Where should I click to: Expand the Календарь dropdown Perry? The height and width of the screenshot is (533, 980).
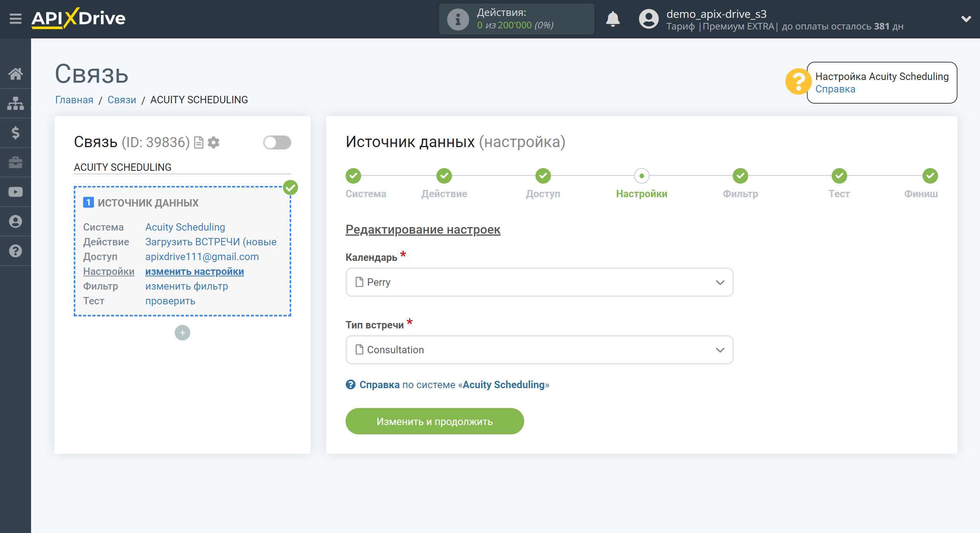coord(538,281)
